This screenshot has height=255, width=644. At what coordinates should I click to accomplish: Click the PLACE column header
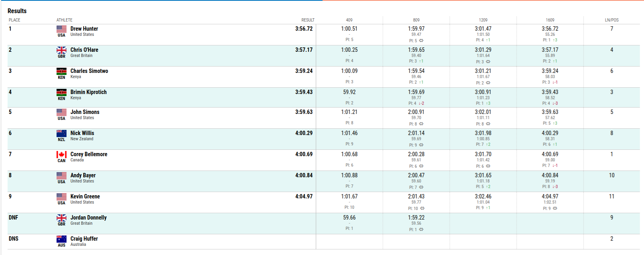click(x=14, y=20)
